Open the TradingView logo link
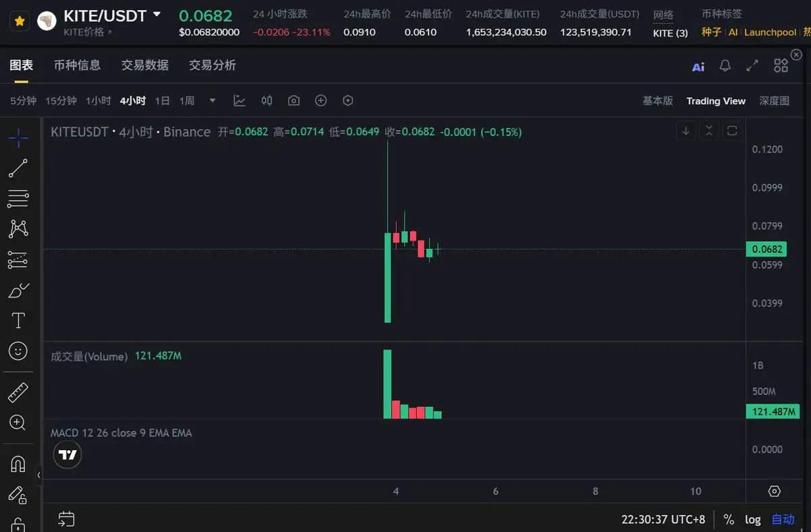811x532 pixels. [67, 455]
